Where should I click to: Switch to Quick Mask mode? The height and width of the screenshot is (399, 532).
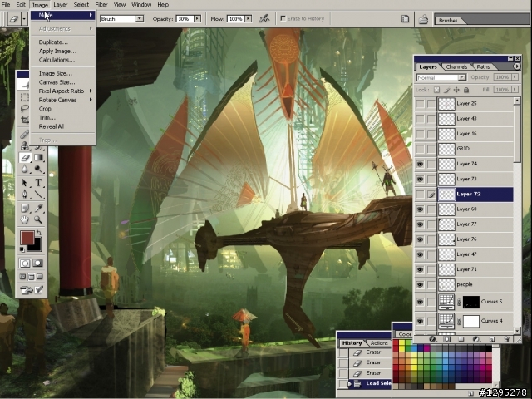pos(37,263)
